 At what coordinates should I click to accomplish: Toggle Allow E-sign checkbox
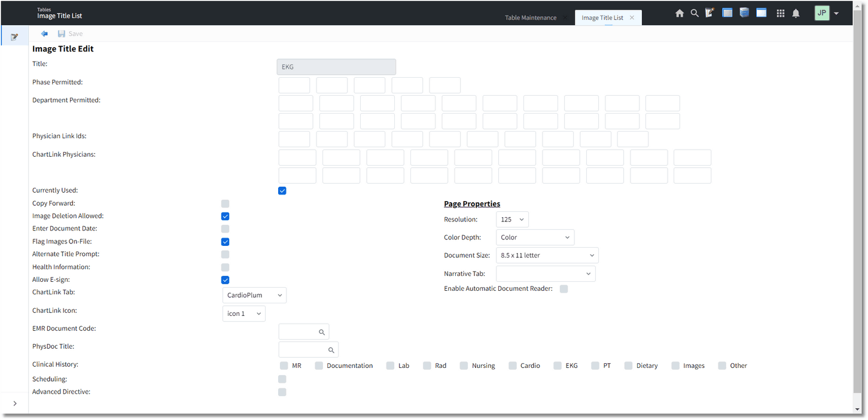tap(226, 280)
